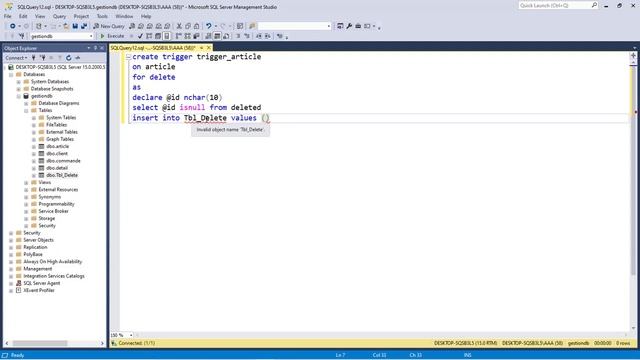Screen dimensions: 640x360
Task: Undo the last edit with the arrow icon
Action: pos(208,26)
